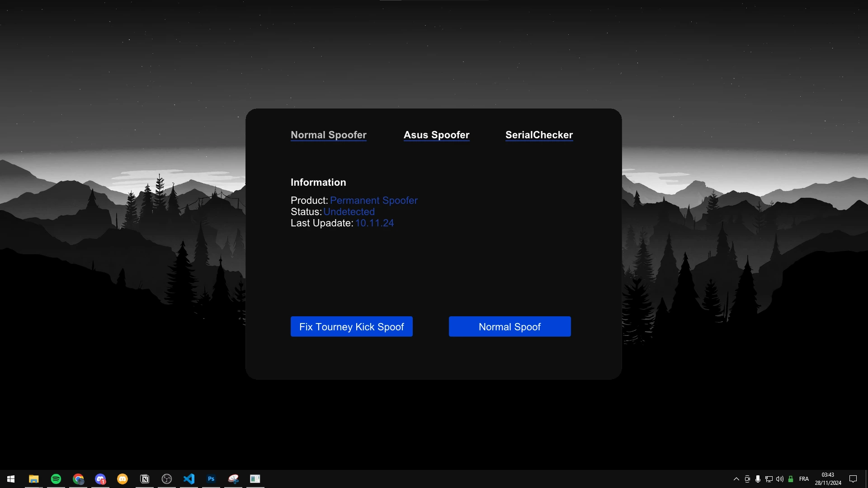The image size is (868, 488).
Task: Switch to Visual Studio Code in taskbar
Action: pyautogui.click(x=189, y=479)
